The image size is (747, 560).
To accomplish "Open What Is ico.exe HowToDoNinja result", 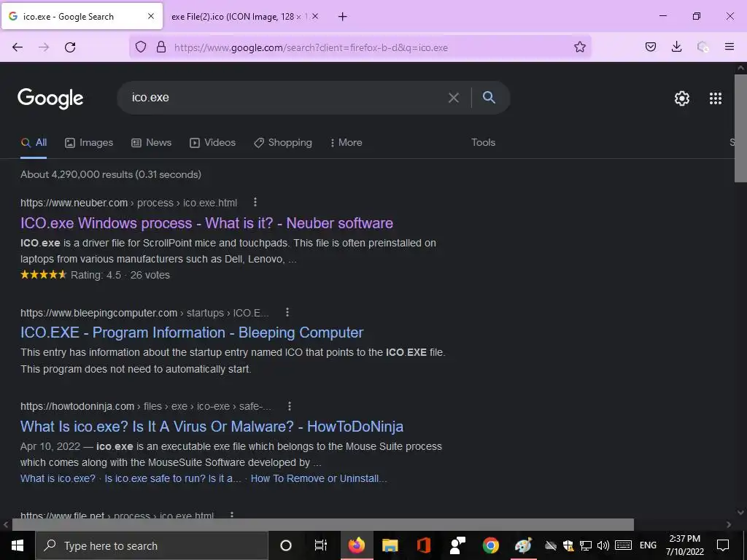I will pos(212,426).
